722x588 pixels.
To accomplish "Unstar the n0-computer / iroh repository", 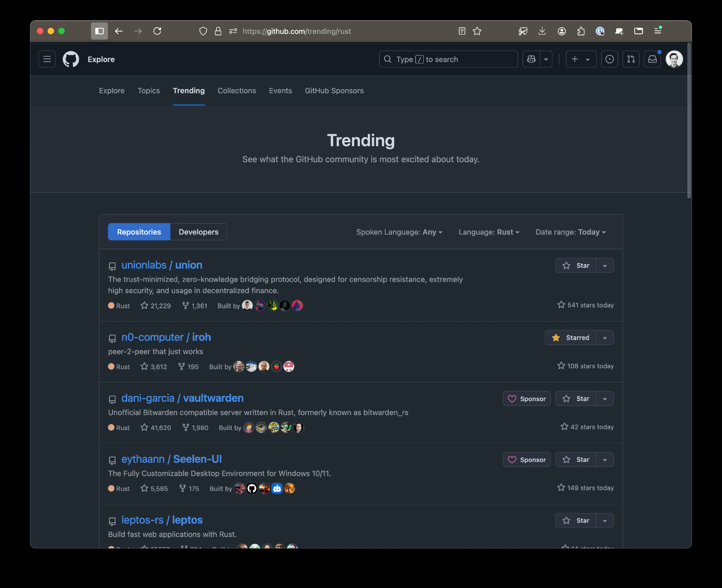I will 571,338.
